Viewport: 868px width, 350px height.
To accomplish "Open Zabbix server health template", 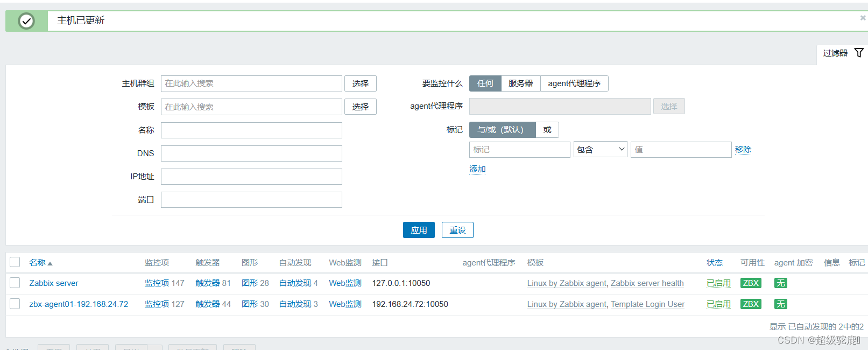I will click(x=647, y=283).
